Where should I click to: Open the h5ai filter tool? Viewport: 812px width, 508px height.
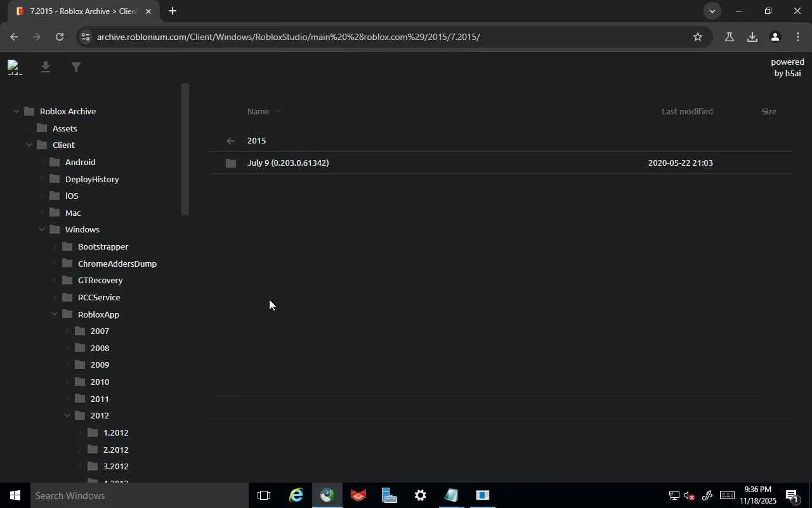click(75, 67)
